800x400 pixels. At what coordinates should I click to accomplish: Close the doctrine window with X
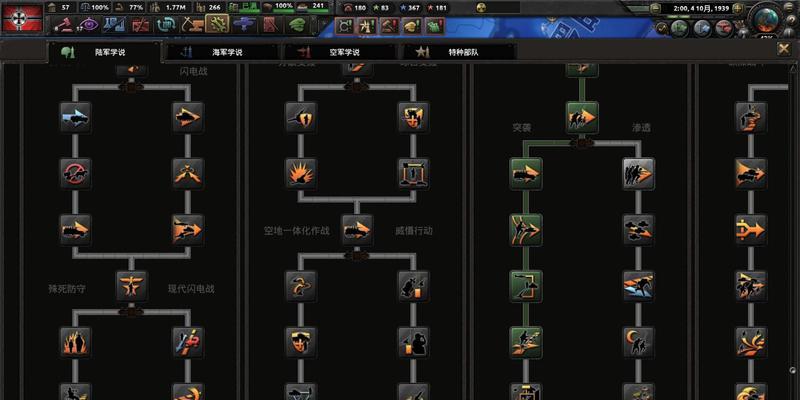click(784, 48)
